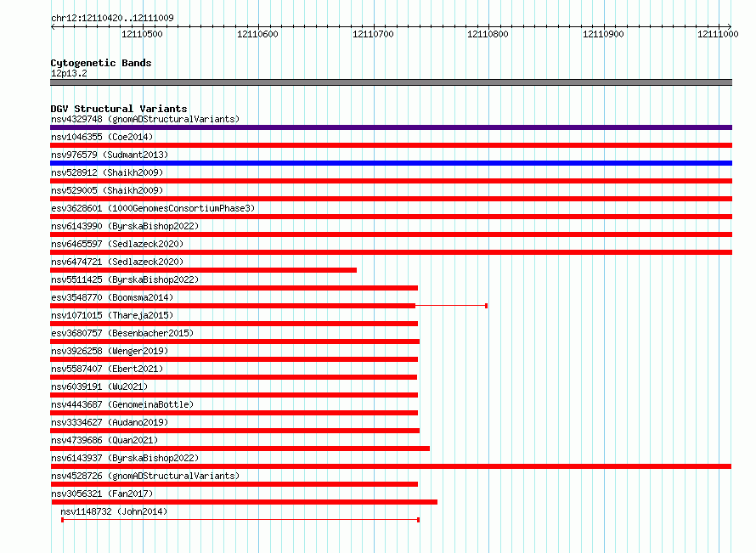This screenshot has width=756, height=553.
Task: Click ruler position 12110700
Action: [373, 34]
